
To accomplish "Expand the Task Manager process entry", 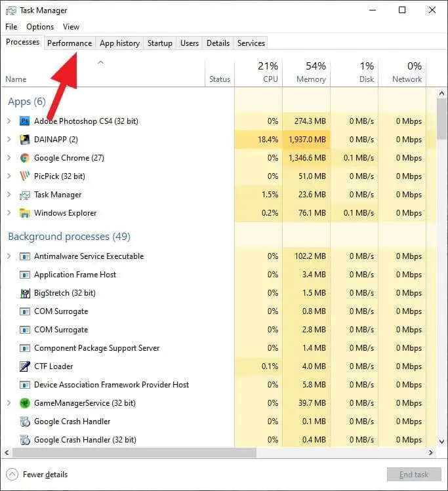I will [x=9, y=195].
